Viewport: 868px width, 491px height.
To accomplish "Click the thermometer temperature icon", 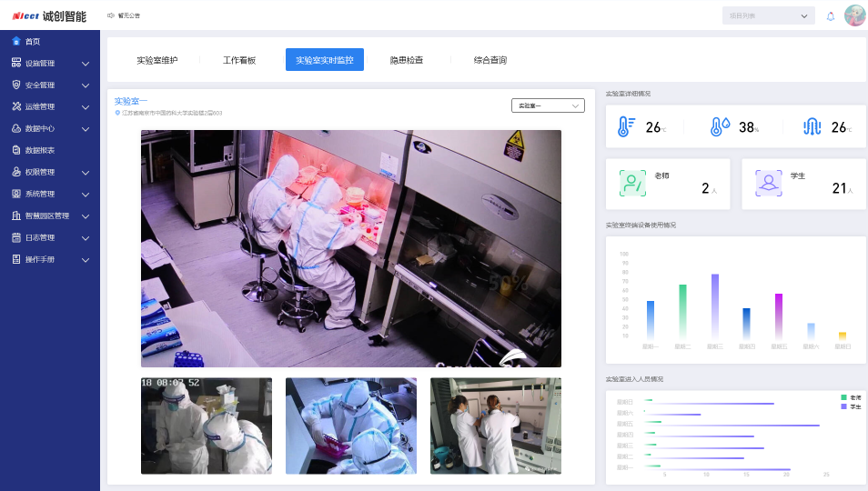I will [x=625, y=126].
